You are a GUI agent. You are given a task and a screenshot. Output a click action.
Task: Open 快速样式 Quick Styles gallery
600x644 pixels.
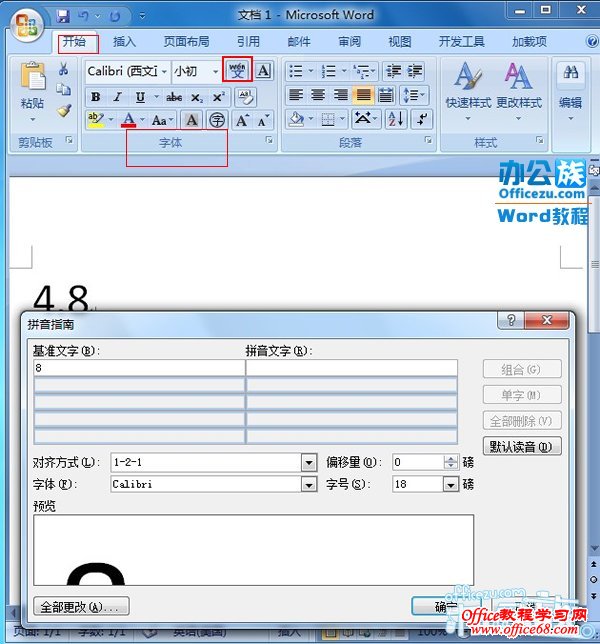pyautogui.click(x=468, y=92)
